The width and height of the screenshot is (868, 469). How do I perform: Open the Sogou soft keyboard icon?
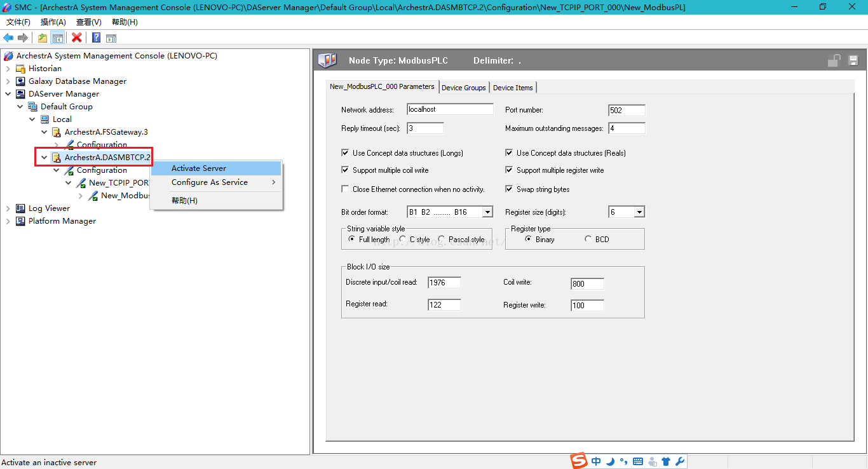[638, 462]
